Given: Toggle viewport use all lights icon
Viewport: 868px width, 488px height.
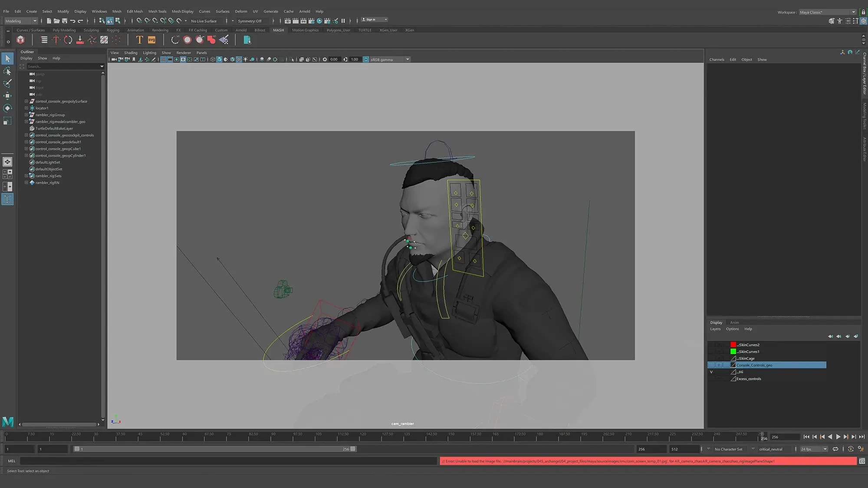Looking at the screenshot, I should click(246, 59).
